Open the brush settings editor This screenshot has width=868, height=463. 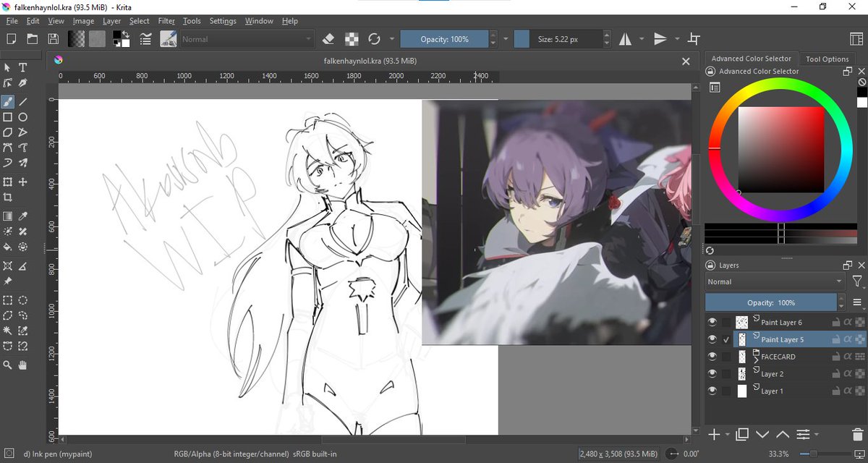[x=146, y=39]
